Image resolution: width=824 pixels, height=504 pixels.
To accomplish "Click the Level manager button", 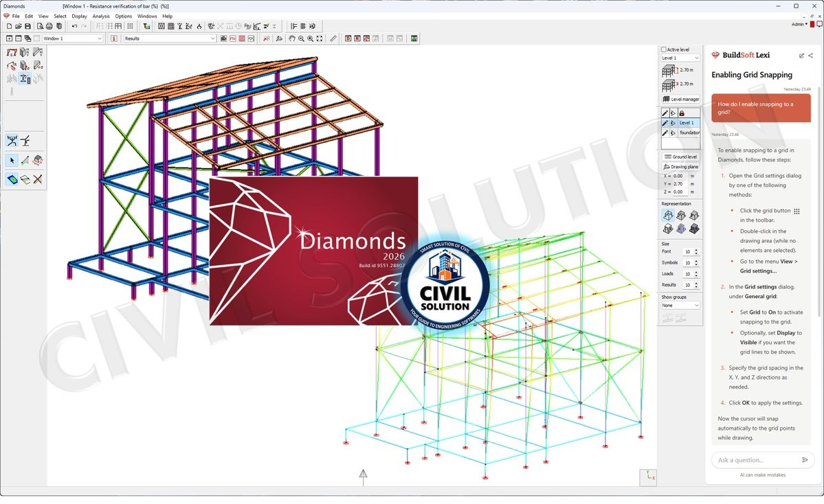I will point(681,99).
